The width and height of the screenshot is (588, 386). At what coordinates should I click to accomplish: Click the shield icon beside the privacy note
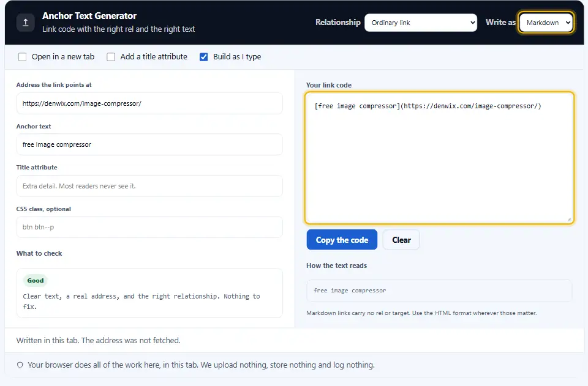(20, 365)
